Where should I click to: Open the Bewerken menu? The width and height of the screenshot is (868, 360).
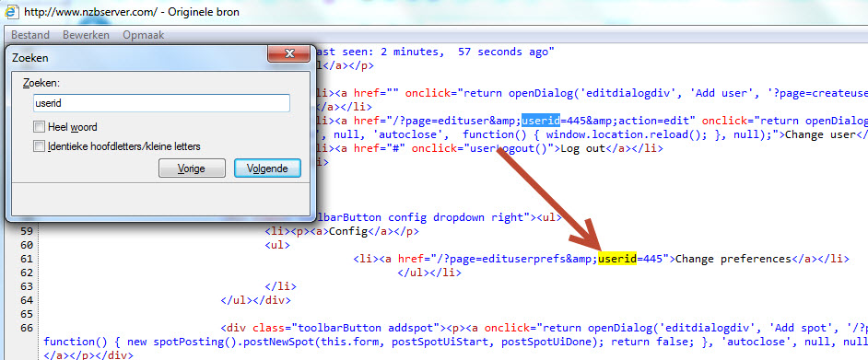click(x=86, y=35)
